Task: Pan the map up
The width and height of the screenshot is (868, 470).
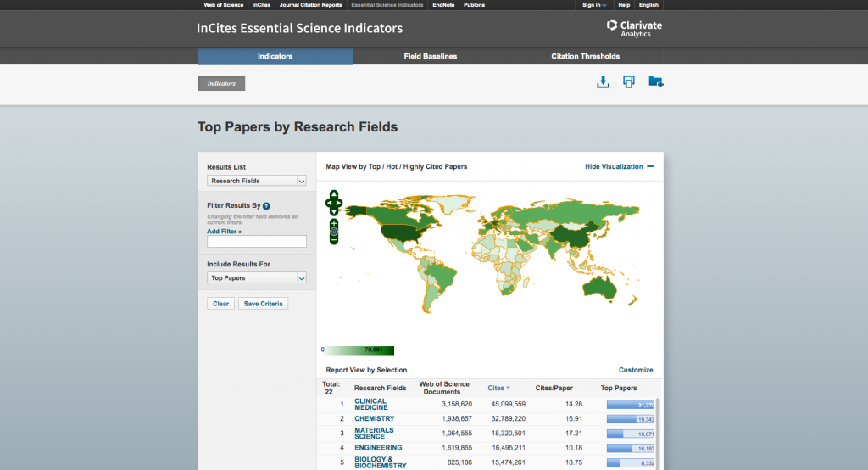Action: tap(334, 194)
